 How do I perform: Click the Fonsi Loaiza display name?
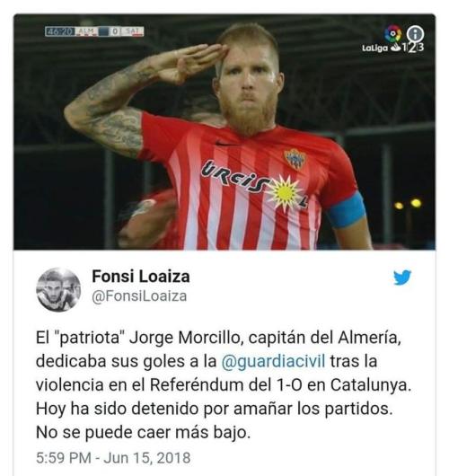141,277
